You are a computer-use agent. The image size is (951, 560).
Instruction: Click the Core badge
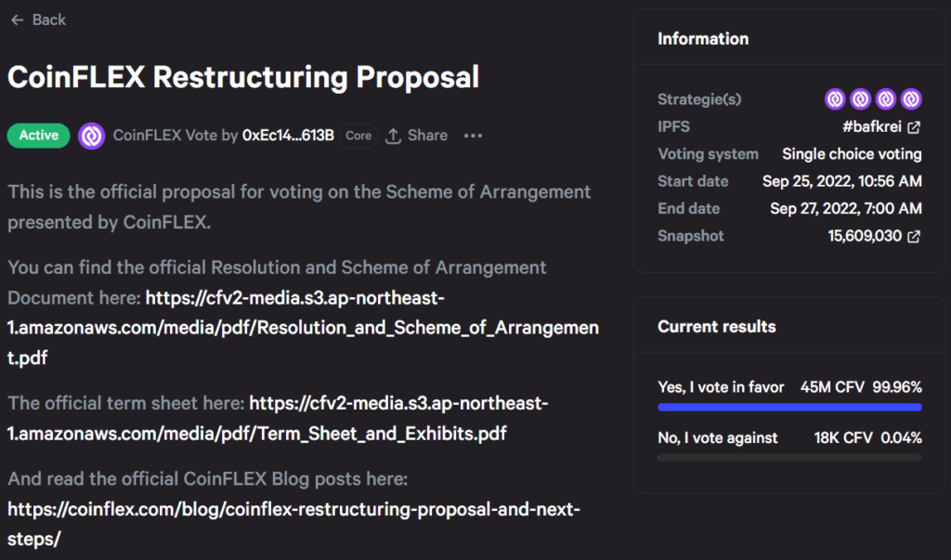(x=358, y=136)
